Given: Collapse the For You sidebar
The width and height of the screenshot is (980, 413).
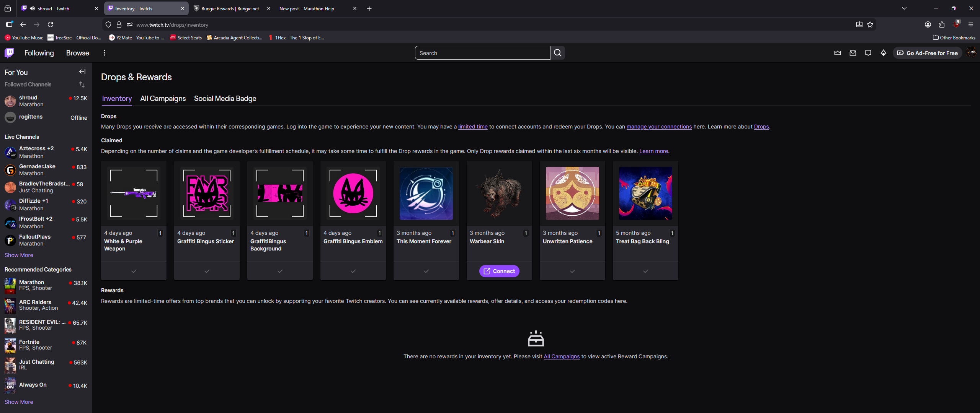Looking at the screenshot, I should point(82,72).
